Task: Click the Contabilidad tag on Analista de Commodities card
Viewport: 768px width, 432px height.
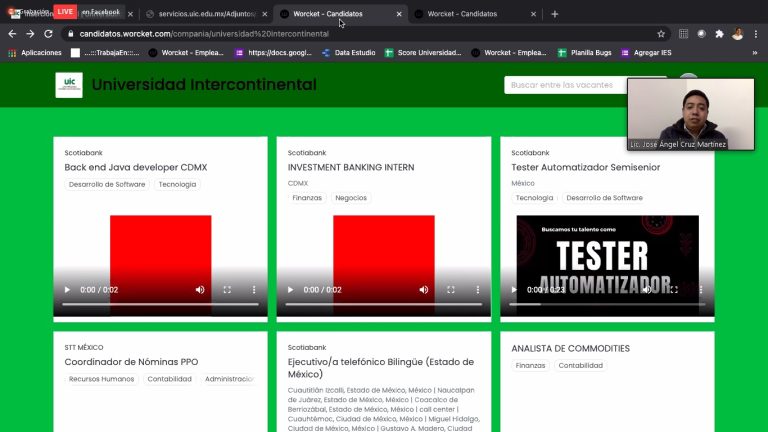Action: point(580,365)
